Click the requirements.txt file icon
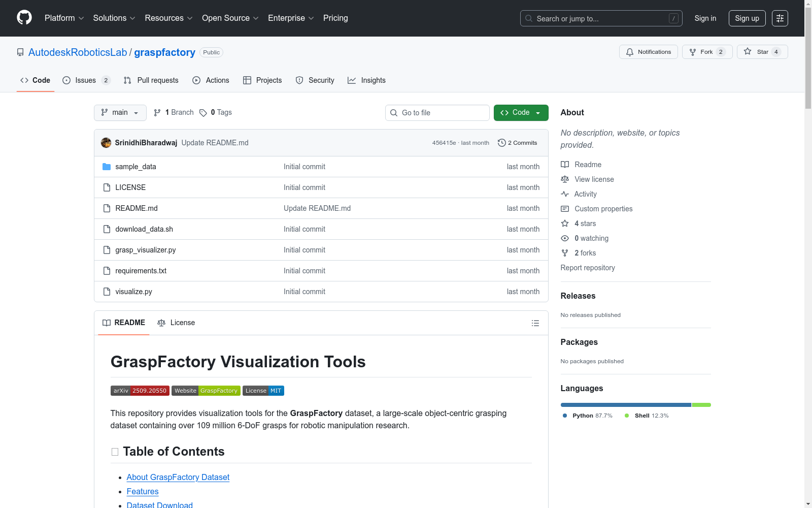This screenshot has height=508, width=812. [x=107, y=271]
